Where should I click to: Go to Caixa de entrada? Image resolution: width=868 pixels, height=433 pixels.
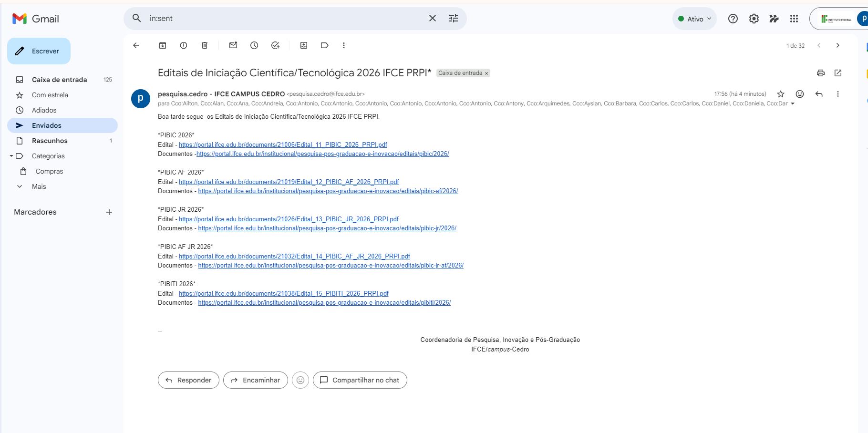(x=59, y=80)
